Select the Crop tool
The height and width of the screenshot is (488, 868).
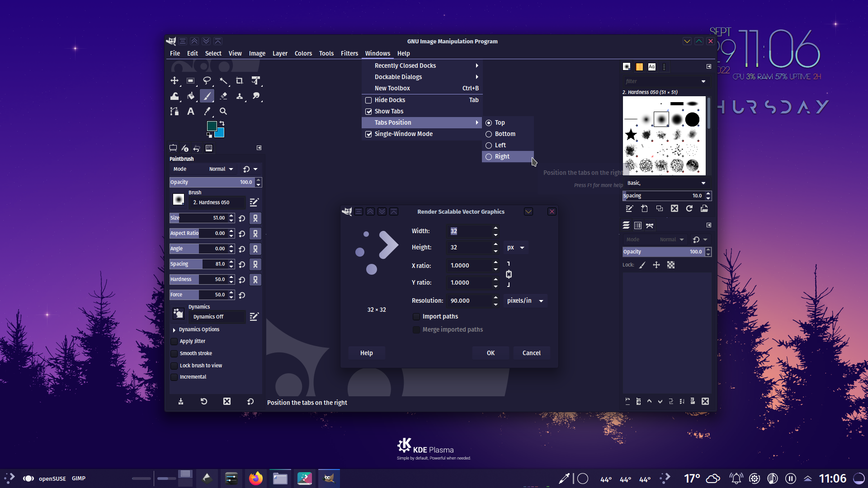pos(239,81)
